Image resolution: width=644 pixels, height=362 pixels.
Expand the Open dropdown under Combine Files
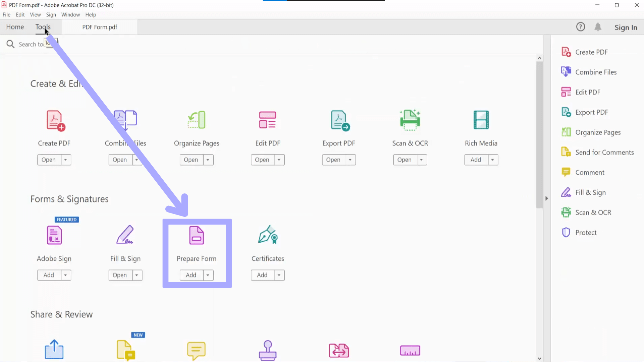[x=137, y=160]
